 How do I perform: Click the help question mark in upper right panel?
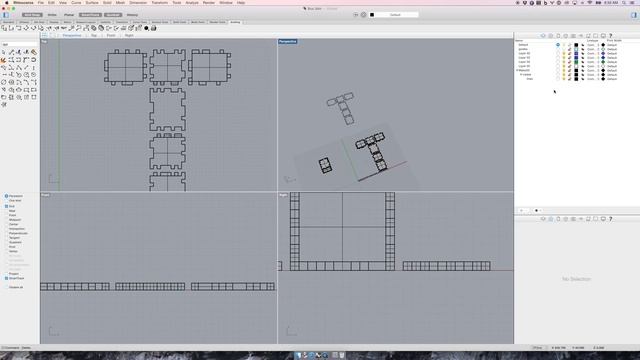tap(611, 36)
